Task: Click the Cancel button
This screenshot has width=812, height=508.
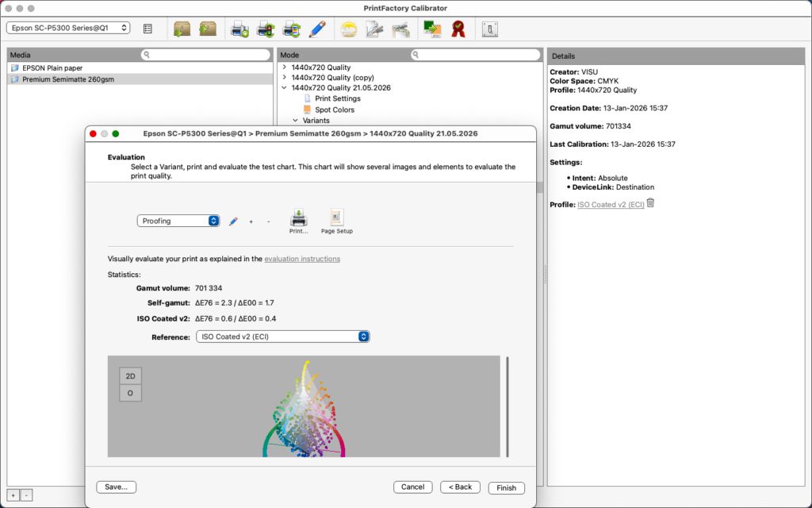Action: pyautogui.click(x=412, y=487)
